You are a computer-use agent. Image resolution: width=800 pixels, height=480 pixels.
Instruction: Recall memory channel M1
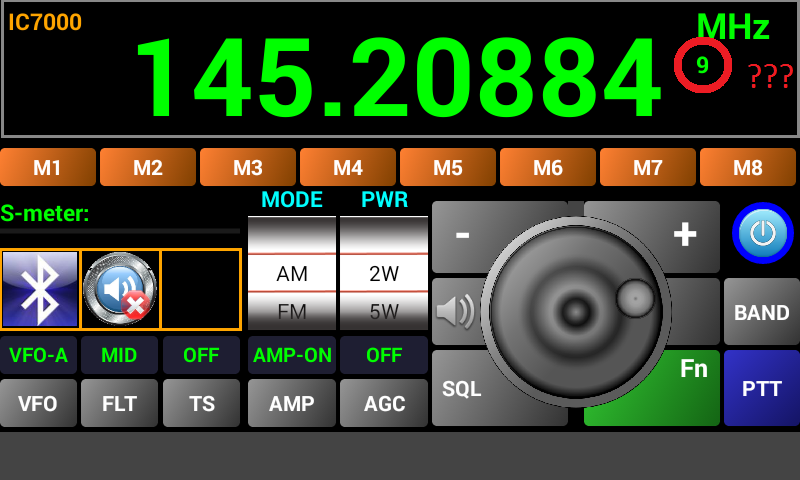[48, 168]
